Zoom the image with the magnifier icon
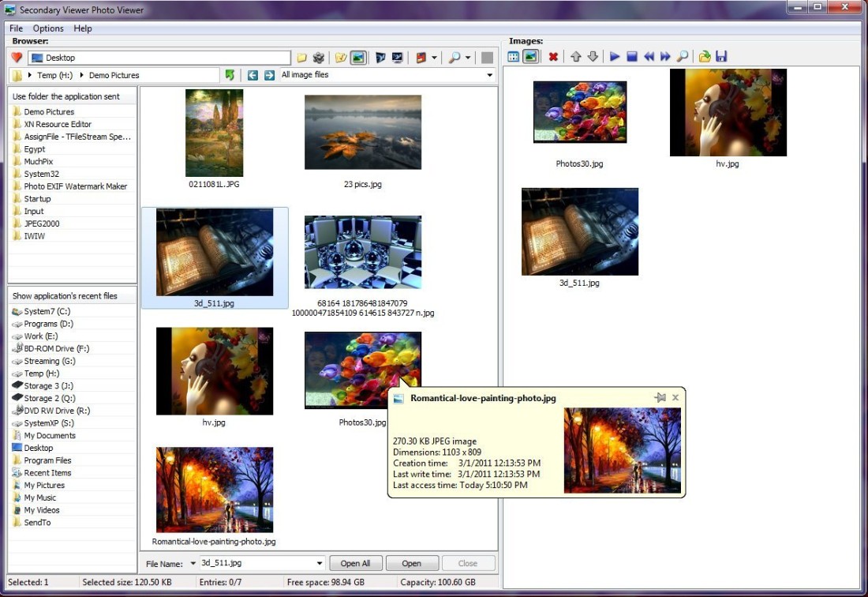The height and width of the screenshot is (597, 868). coord(682,56)
